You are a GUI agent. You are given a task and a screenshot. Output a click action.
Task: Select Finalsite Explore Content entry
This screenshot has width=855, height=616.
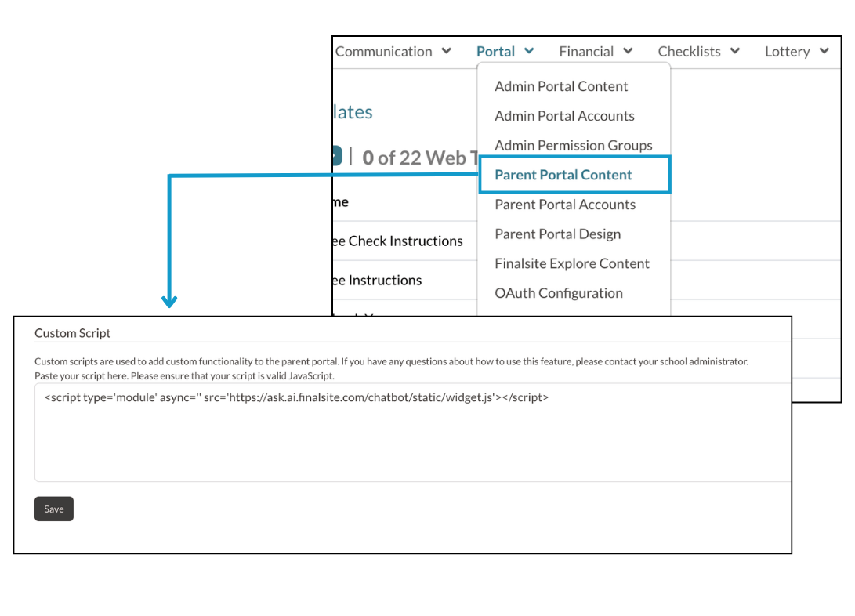click(x=572, y=263)
